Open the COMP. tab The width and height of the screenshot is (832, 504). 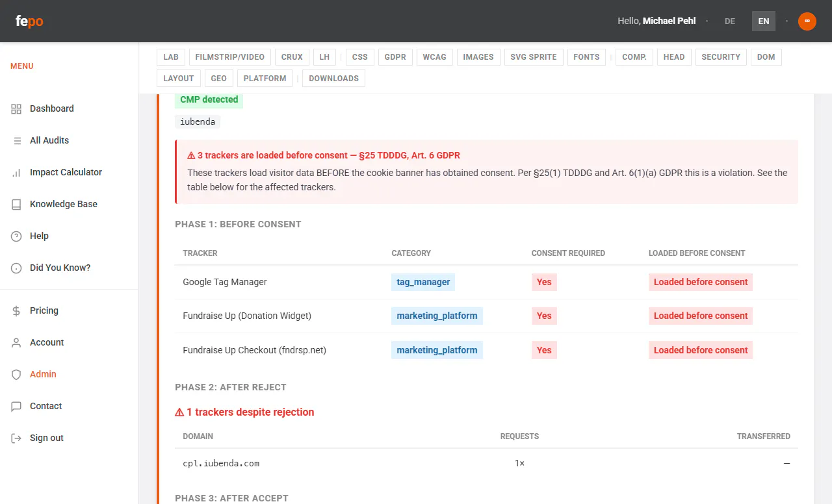coord(634,57)
